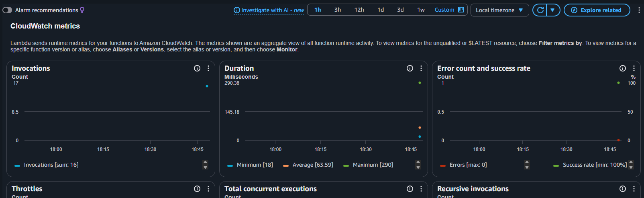The height and width of the screenshot is (198, 644).
Task: Open Investigate with AI link
Action: coord(272,10)
